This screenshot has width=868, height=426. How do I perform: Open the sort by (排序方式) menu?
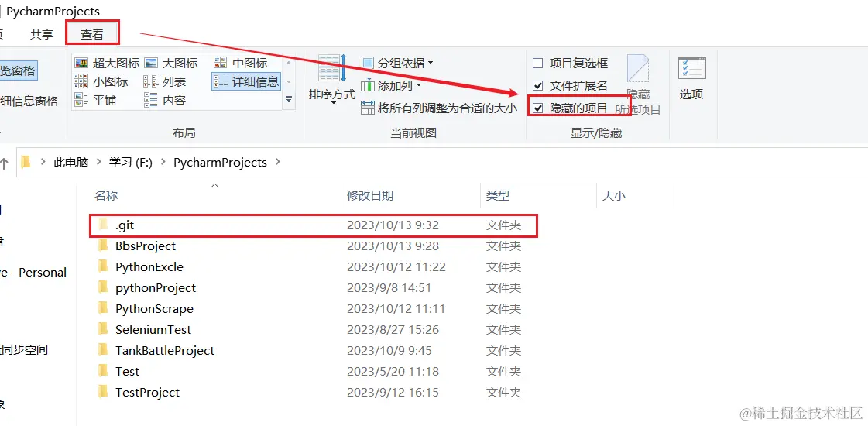(x=332, y=79)
